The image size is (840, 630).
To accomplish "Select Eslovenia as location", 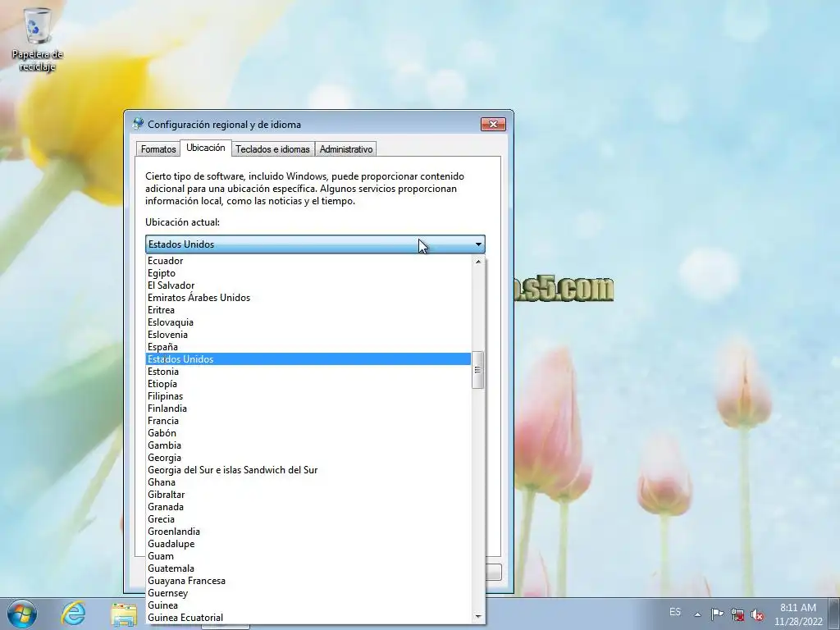I will coord(308,335).
